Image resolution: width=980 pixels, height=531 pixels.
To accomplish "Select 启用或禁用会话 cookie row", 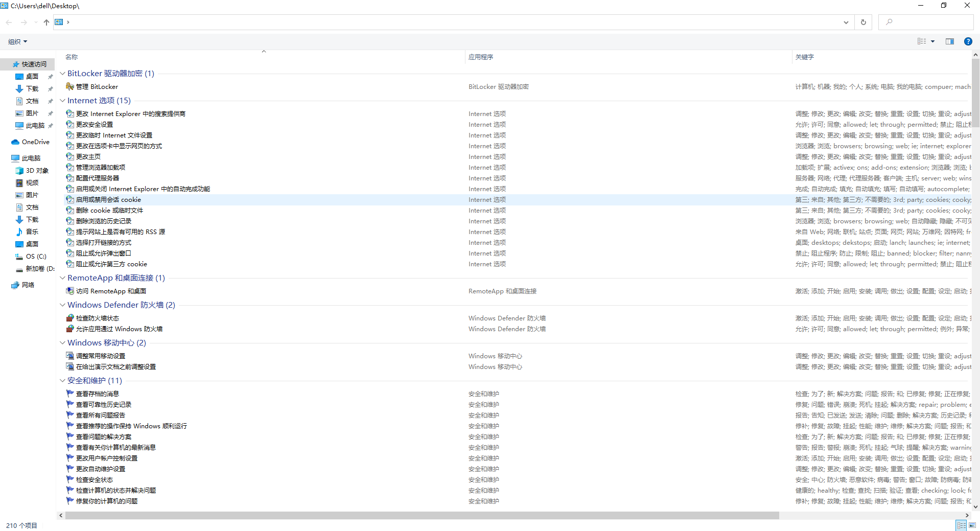I will [x=517, y=199].
